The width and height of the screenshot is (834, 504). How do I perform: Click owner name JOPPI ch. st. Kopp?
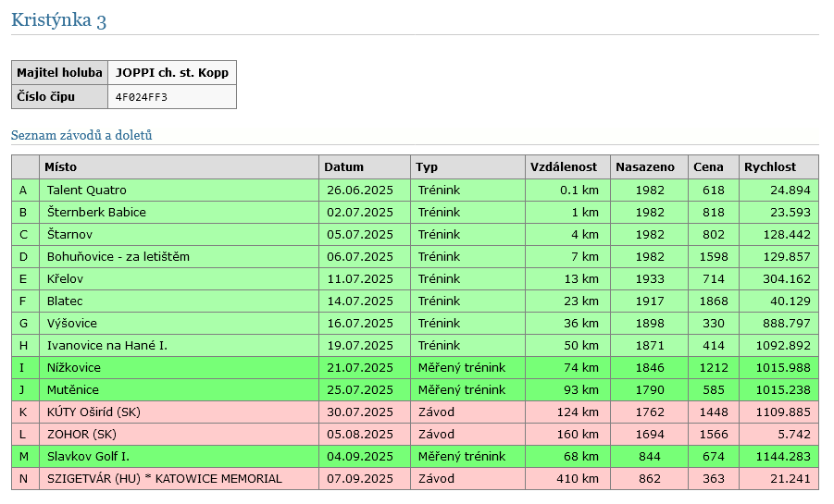click(x=171, y=73)
